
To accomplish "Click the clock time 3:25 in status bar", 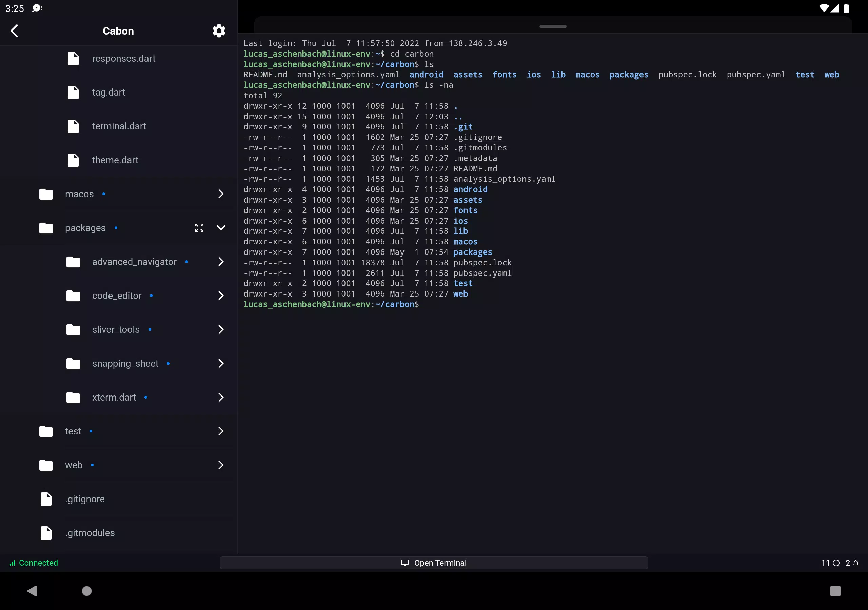I will coord(15,8).
